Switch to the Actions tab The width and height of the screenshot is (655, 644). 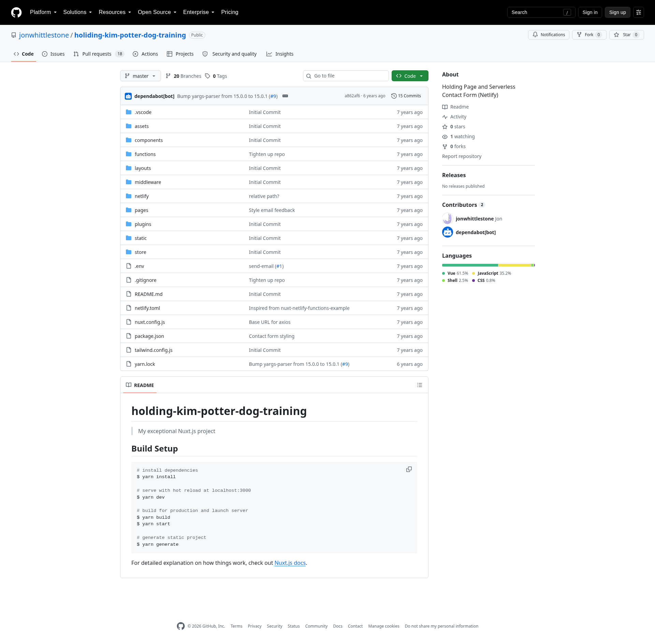[145, 54]
